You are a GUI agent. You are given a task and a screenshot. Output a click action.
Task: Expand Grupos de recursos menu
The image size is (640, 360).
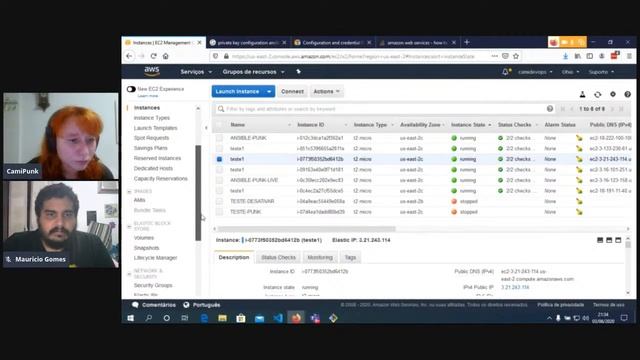(253, 72)
